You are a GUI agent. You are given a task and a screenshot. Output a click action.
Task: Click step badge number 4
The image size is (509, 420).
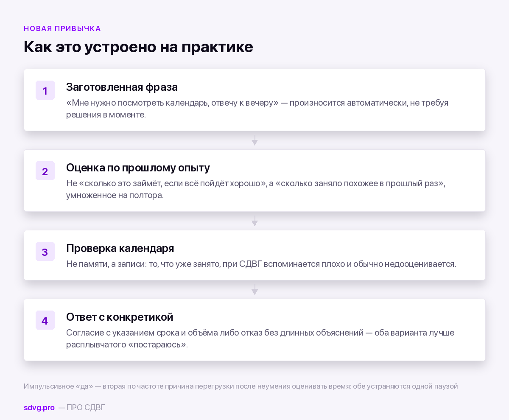pyautogui.click(x=45, y=320)
